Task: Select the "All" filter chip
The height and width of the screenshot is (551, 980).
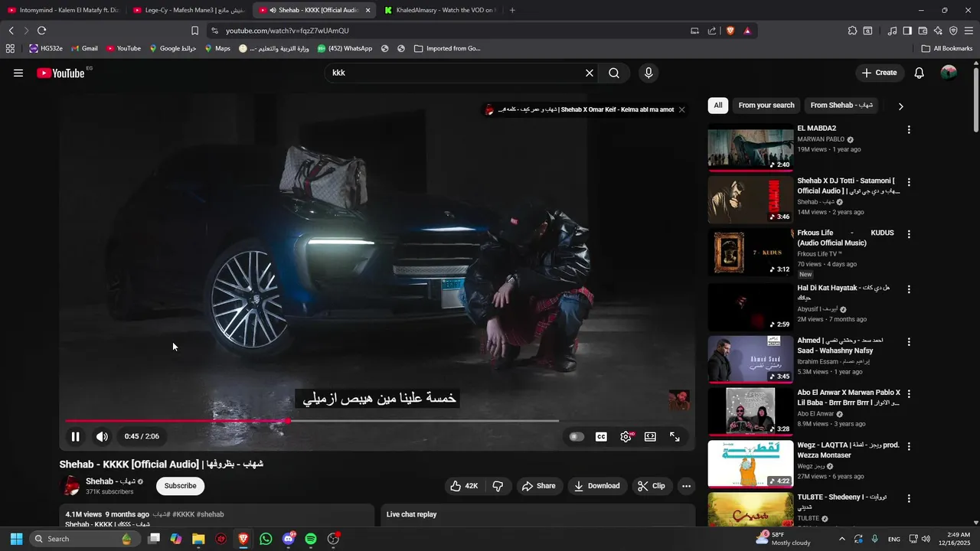Action: (718, 106)
